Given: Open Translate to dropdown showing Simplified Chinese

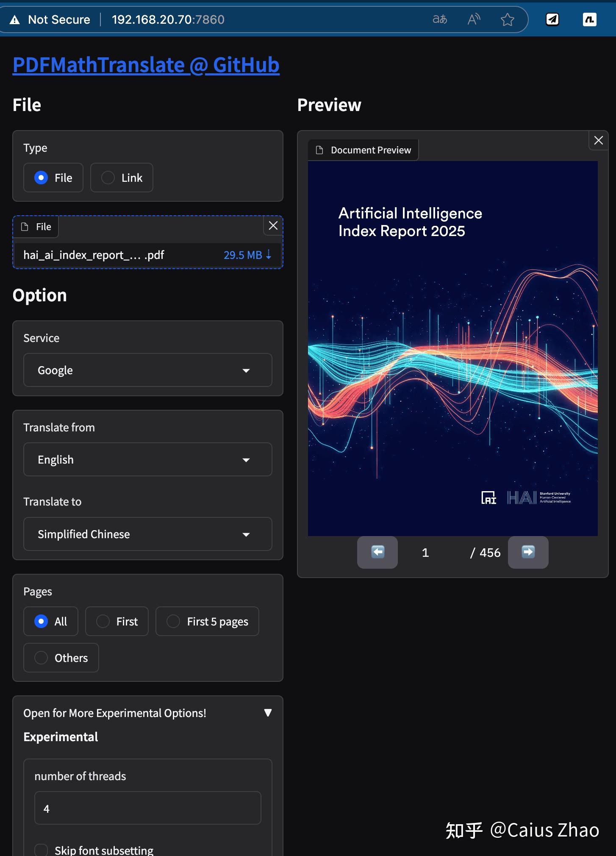Looking at the screenshot, I should pos(147,534).
